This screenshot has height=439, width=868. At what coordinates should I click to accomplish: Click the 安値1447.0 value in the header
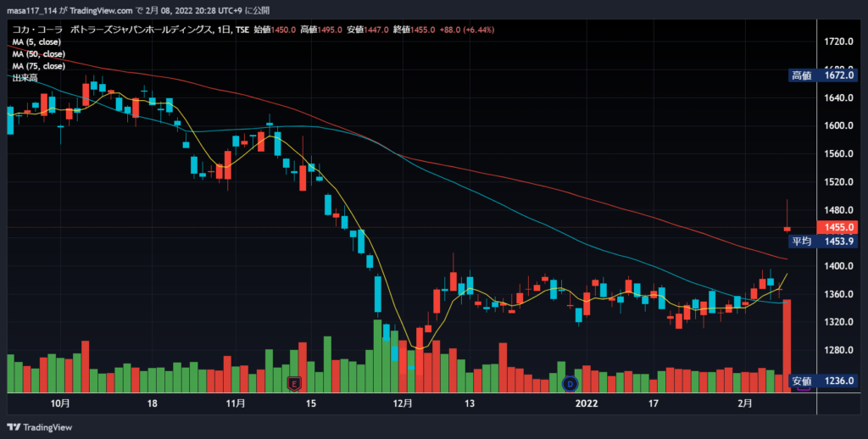[x=368, y=30]
